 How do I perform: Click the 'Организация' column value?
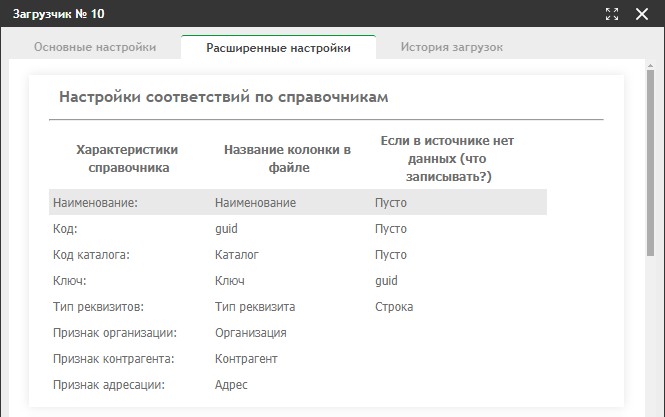click(x=251, y=333)
